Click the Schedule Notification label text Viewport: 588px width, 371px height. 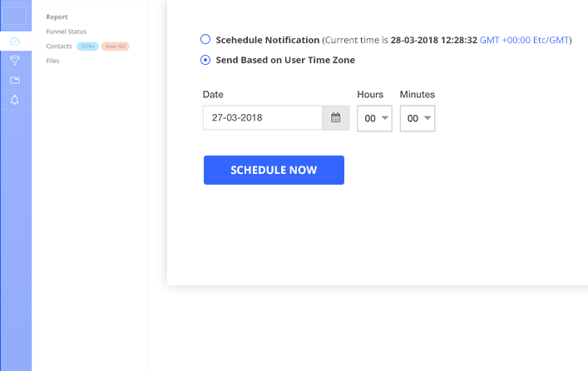pos(267,40)
